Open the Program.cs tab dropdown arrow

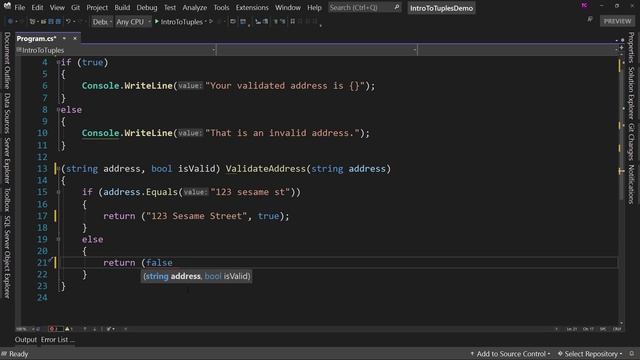[64, 38]
